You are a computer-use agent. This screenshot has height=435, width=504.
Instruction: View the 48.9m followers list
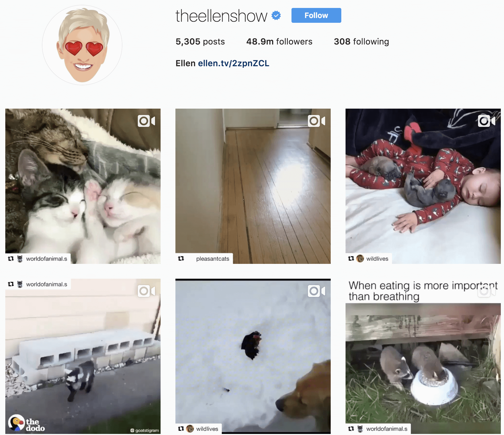pyautogui.click(x=279, y=42)
